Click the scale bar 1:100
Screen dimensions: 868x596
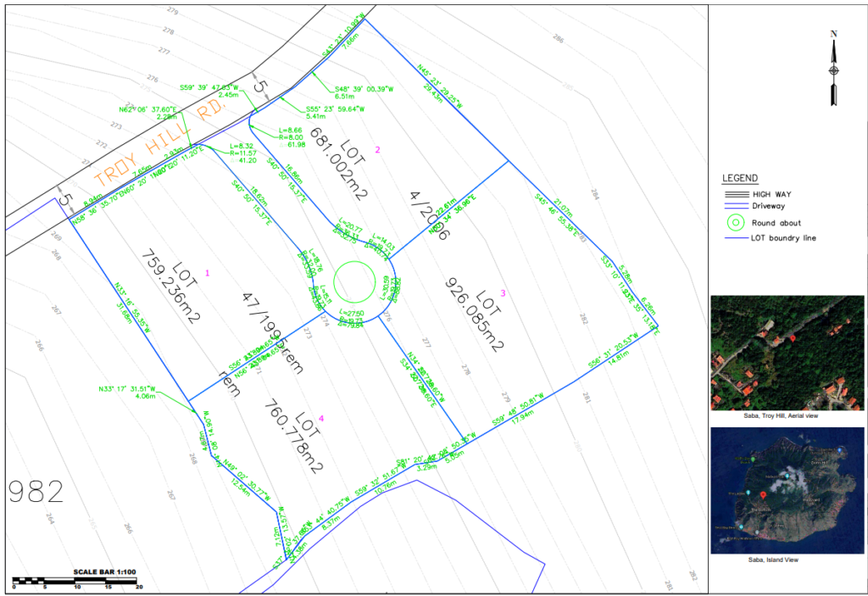tap(77, 581)
